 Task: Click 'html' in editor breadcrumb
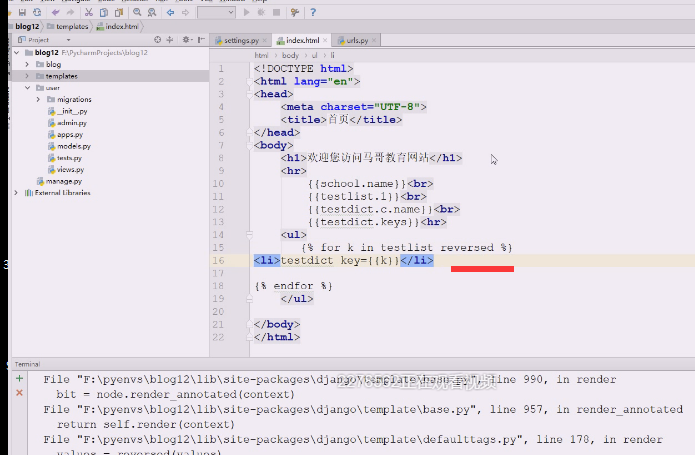pyautogui.click(x=261, y=55)
